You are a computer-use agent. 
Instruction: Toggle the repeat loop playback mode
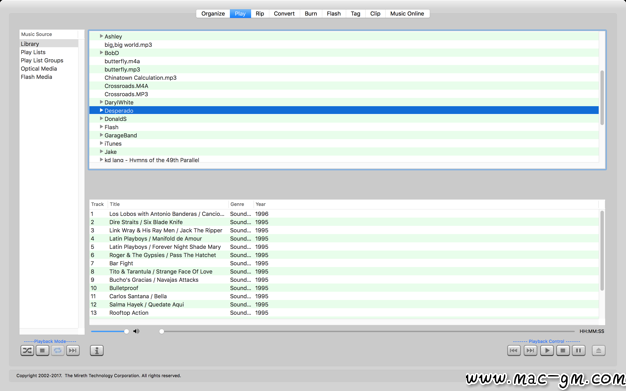pyautogui.click(x=57, y=351)
